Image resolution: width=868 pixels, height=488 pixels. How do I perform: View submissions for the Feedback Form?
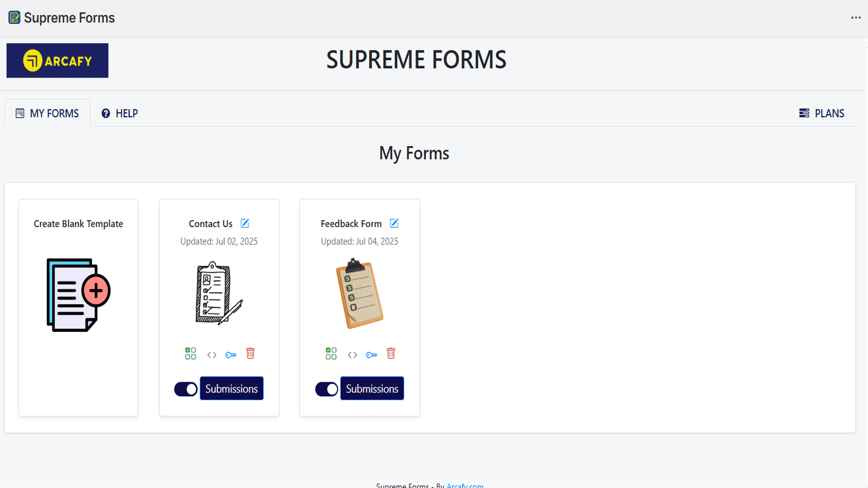(372, 388)
